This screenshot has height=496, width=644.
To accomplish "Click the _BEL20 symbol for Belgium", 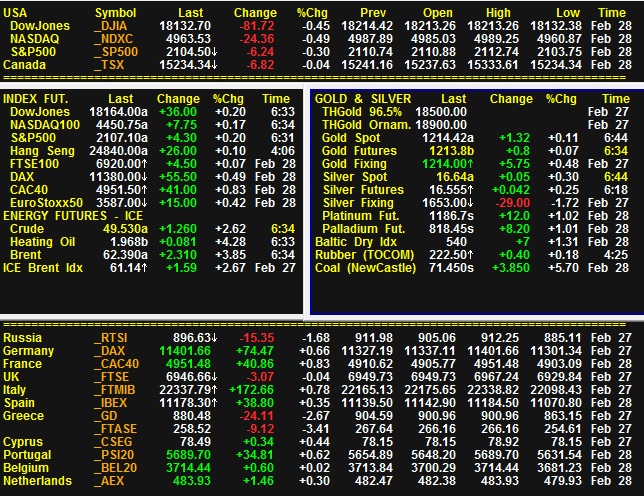I will pos(115,468).
